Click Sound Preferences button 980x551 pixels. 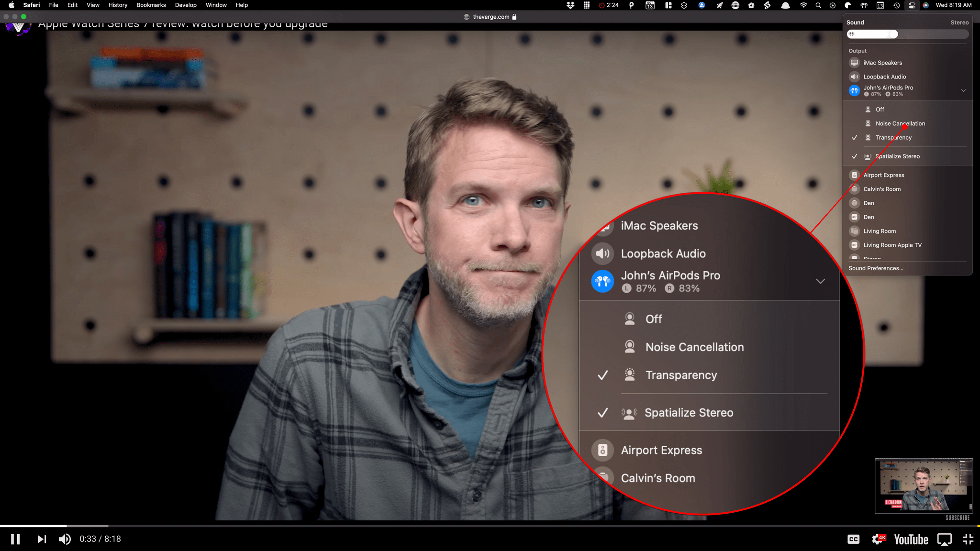pyautogui.click(x=876, y=268)
